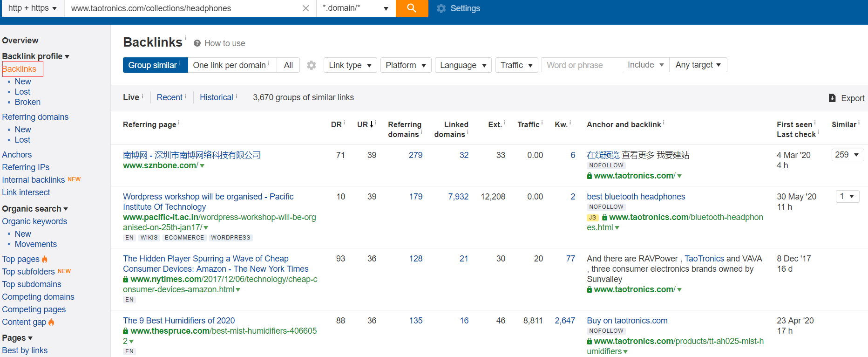Open the Platform filter dropdown

[x=406, y=65]
